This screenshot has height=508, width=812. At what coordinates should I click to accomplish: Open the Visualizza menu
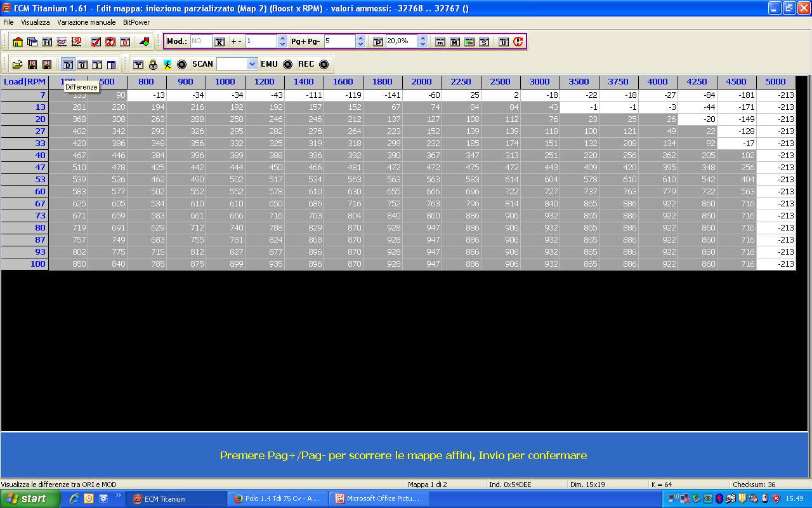36,22
